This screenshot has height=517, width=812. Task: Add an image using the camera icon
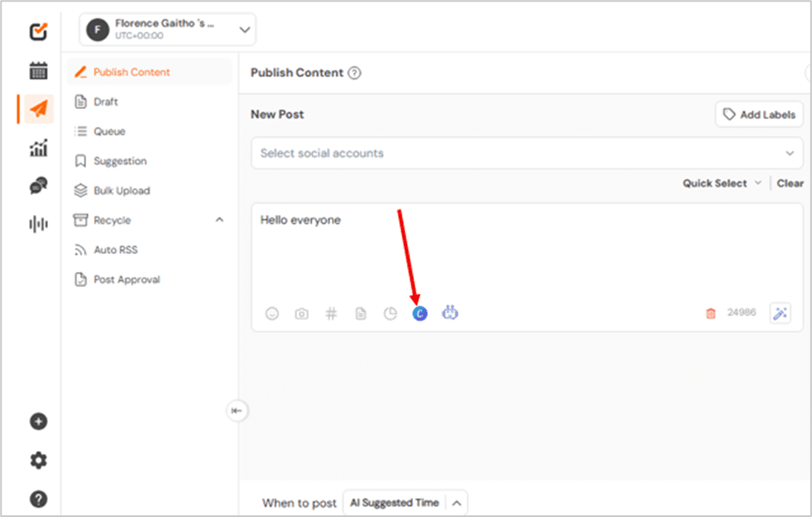click(301, 313)
